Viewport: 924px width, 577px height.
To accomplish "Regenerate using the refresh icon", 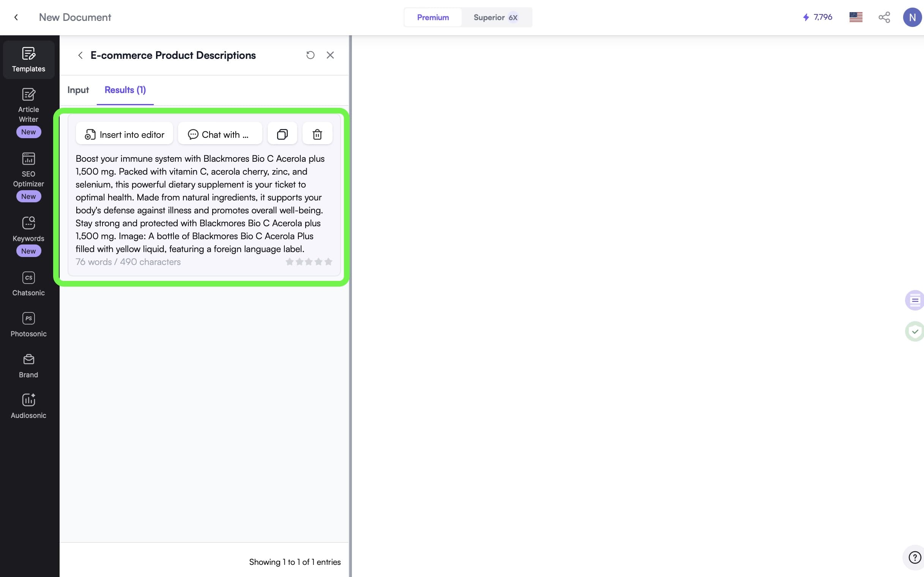I will [310, 55].
